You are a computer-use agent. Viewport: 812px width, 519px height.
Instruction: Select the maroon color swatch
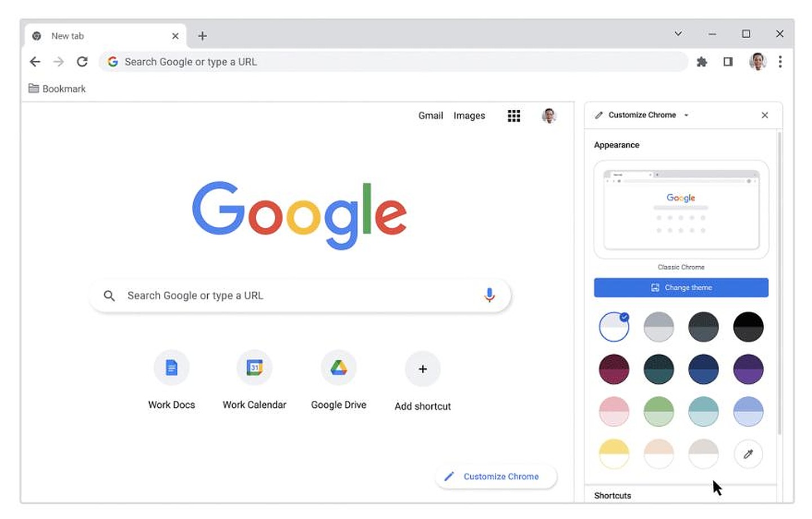pos(614,369)
